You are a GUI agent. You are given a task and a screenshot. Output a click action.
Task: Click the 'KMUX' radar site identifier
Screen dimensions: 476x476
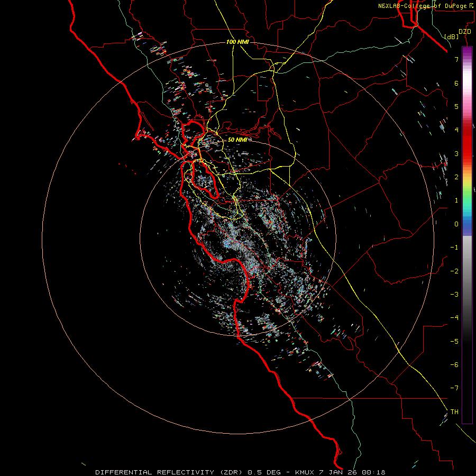tap(305, 472)
